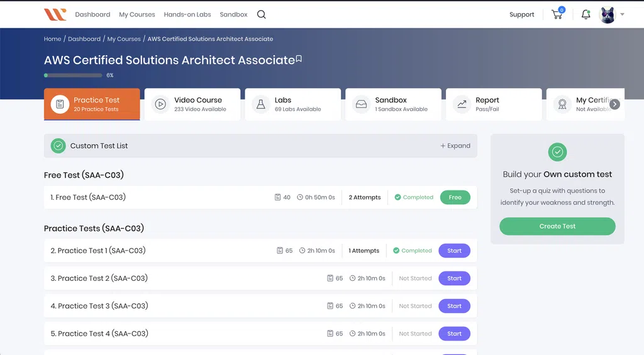Click the 6% progress label
The image size is (644, 355).
109,75
